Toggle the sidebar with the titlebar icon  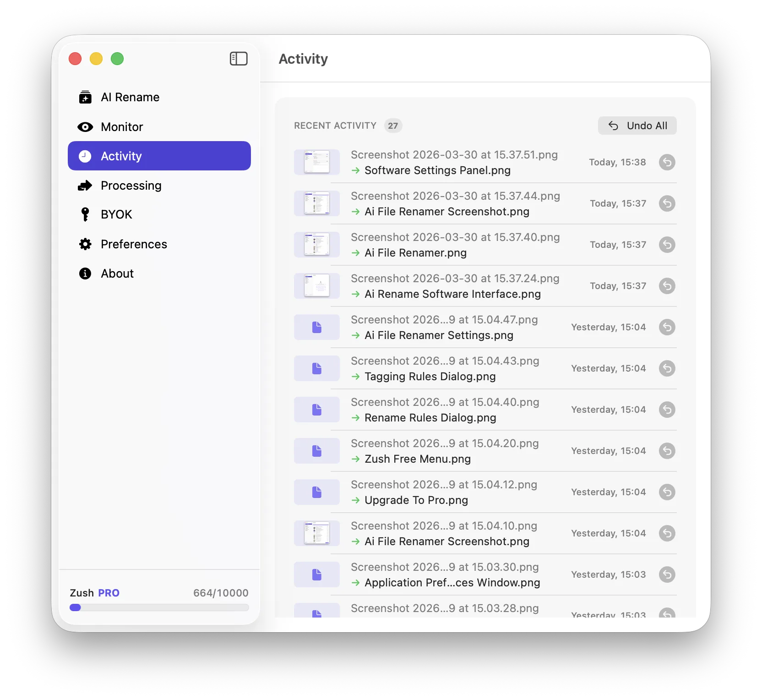click(239, 59)
